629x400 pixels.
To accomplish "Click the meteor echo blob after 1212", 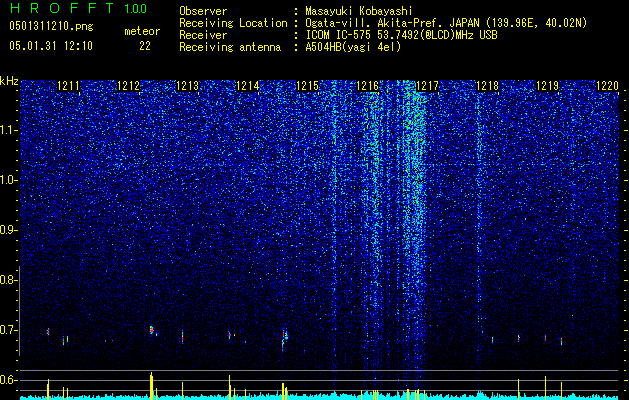I will coord(152,330).
